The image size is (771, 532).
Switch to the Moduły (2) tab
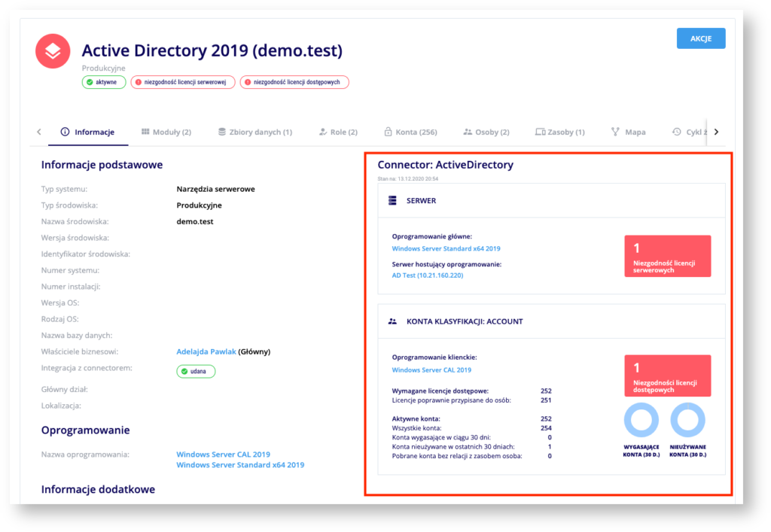pos(166,132)
